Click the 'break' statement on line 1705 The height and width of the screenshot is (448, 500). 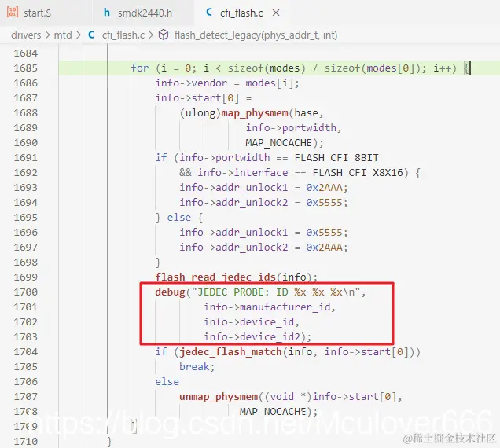click(x=194, y=367)
